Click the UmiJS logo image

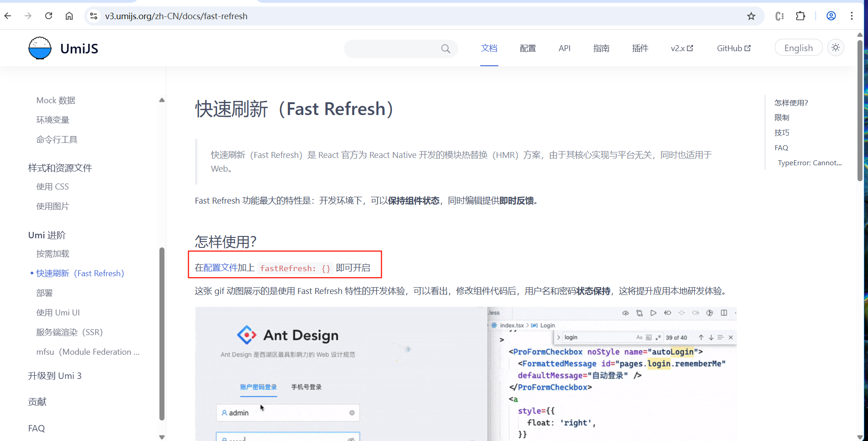click(x=40, y=48)
